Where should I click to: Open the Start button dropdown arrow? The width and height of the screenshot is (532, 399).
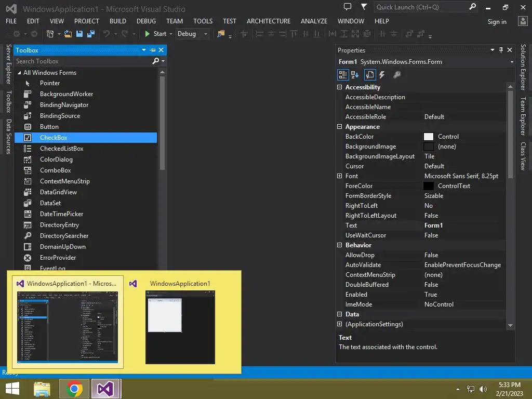[170, 34]
